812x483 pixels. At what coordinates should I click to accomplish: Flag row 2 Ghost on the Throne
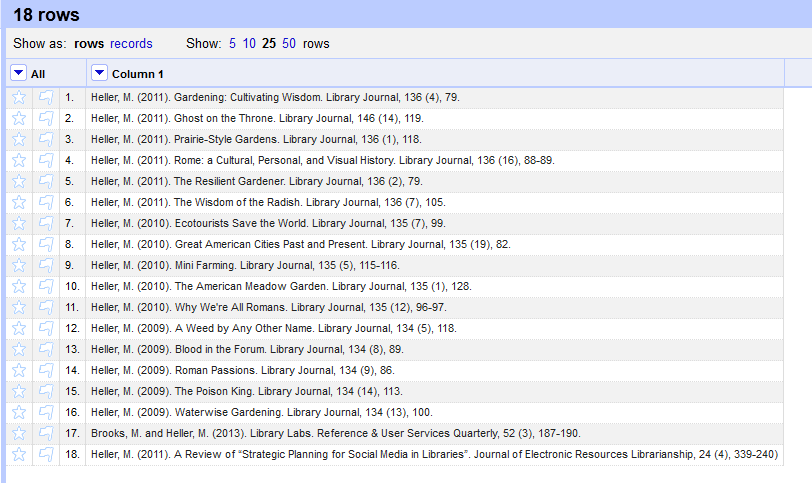coord(46,119)
